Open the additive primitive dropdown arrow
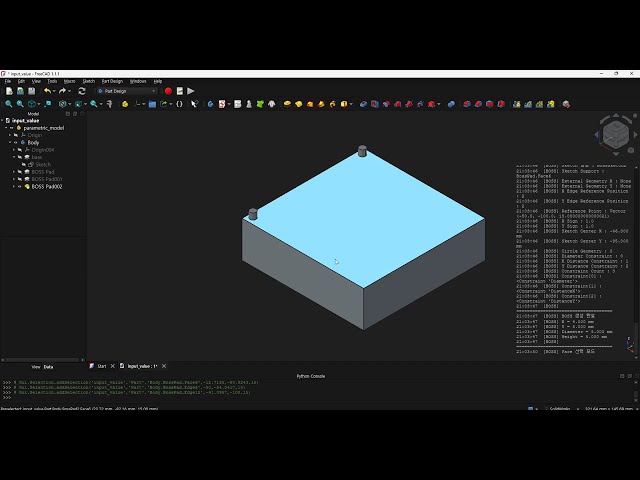 (x=351, y=104)
